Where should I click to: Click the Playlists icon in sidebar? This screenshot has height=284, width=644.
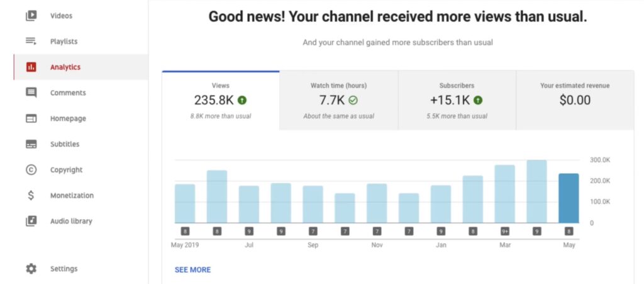[31, 42]
